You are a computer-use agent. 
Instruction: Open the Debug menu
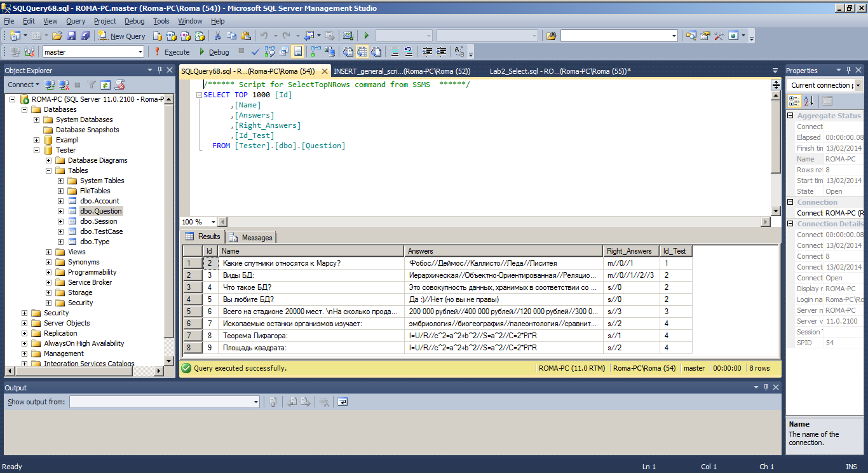(x=135, y=21)
